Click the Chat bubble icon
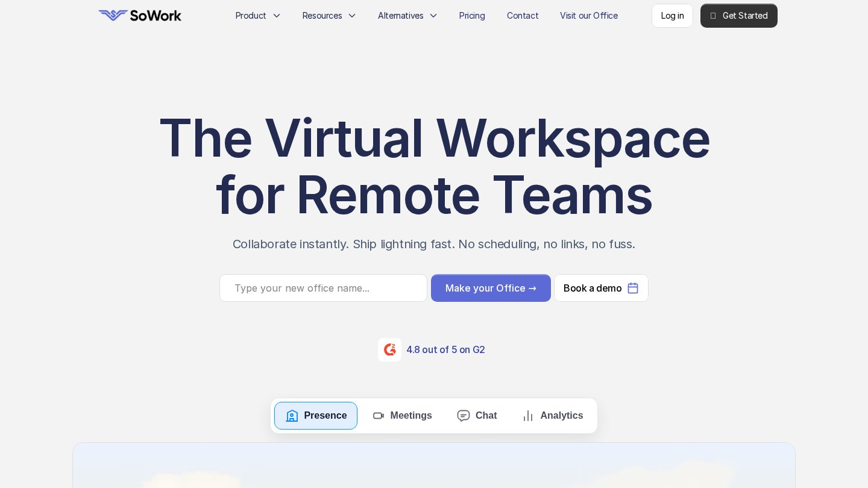868x488 pixels. pyautogui.click(x=464, y=416)
